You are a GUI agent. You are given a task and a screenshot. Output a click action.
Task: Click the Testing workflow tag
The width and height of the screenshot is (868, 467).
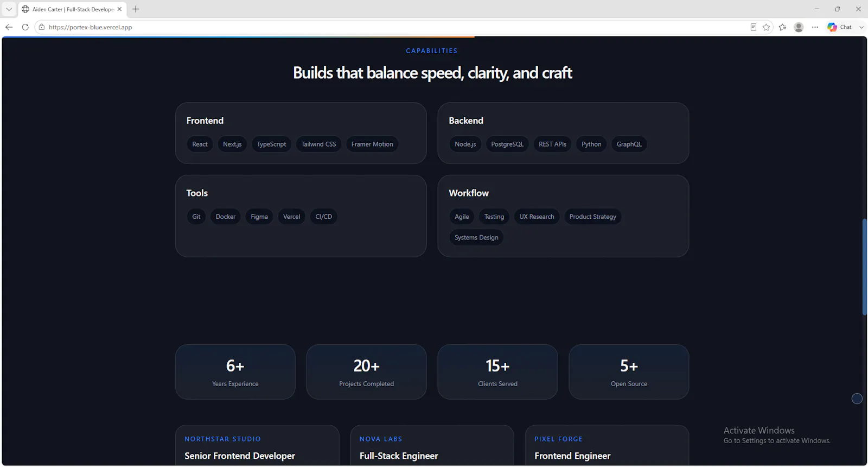pos(494,216)
